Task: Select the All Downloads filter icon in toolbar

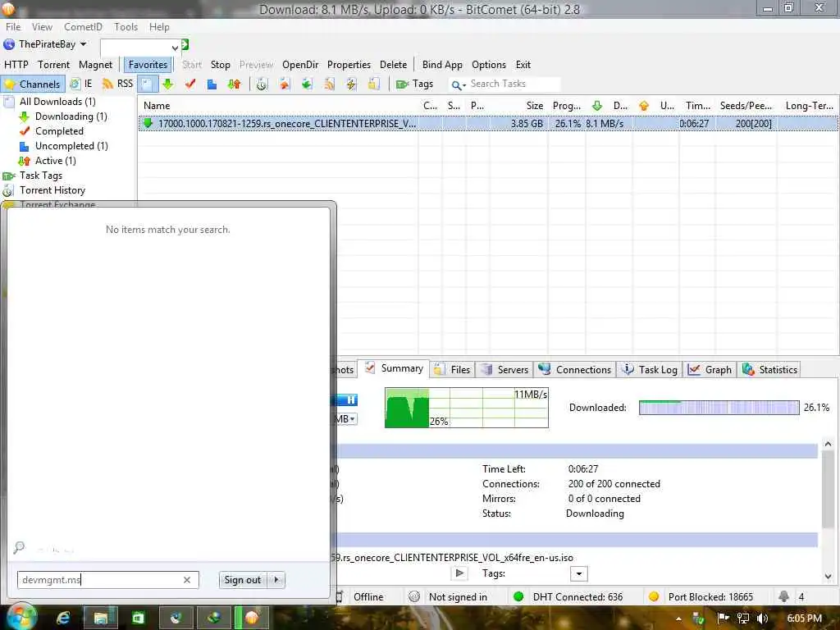Action: tap(148, 84)
